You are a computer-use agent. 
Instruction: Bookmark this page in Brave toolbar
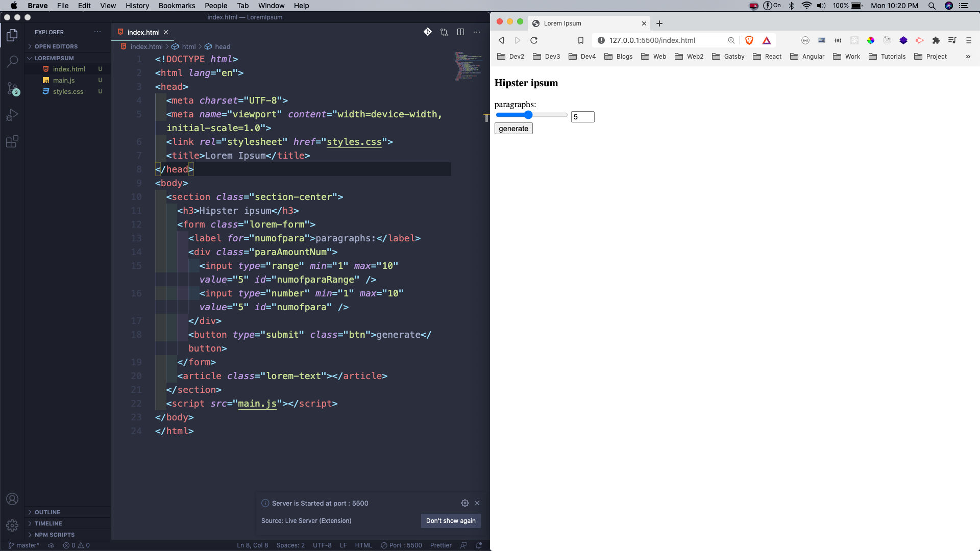click(581, 40)
